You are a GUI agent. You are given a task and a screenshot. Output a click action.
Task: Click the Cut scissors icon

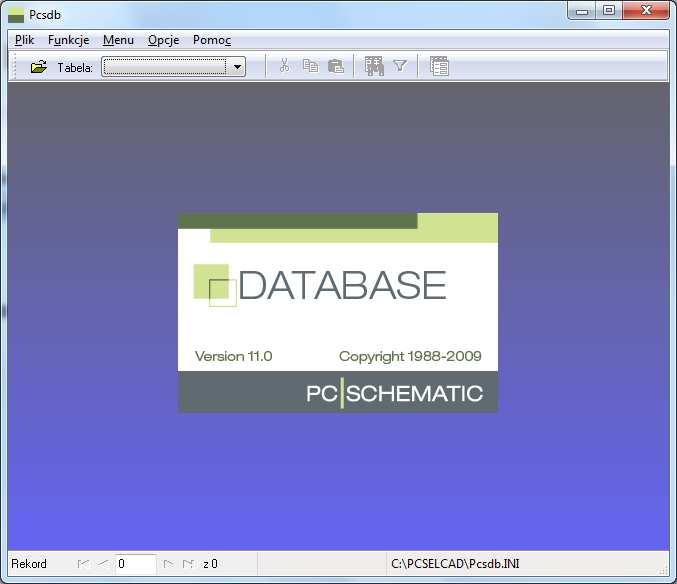click(284, 66)
